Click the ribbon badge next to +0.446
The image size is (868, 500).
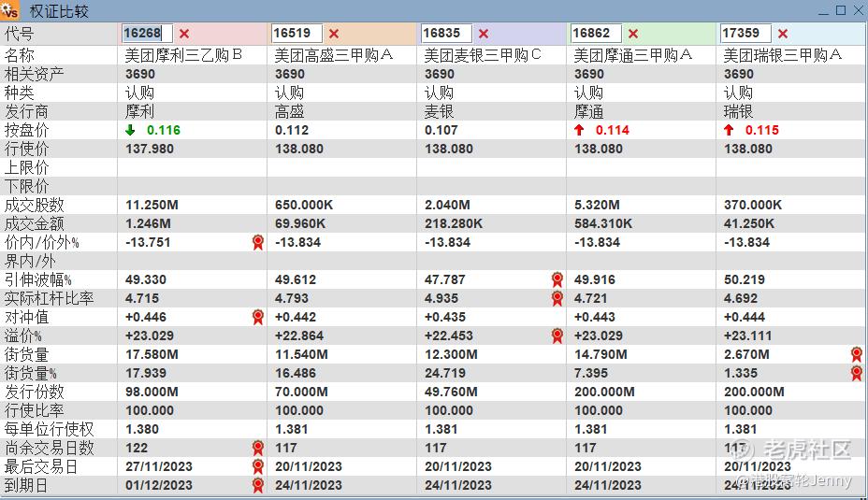pos(258,317)
